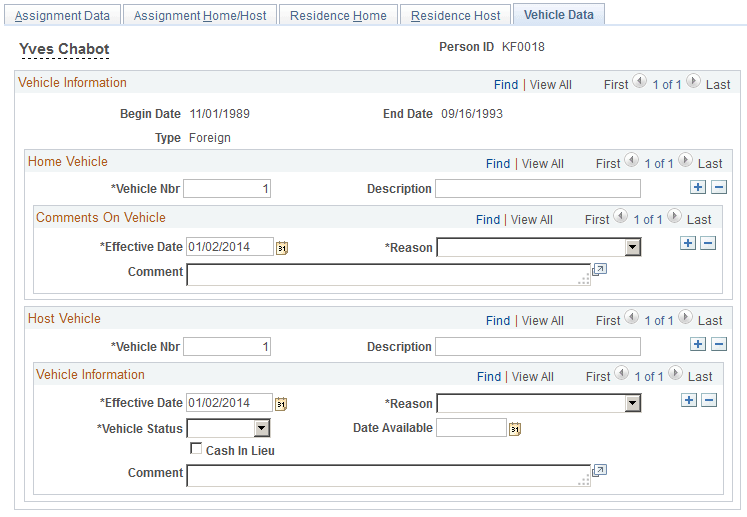Click Find in Host Vehicle Information header
Viewport: 747px width, 517px height.
489,377
